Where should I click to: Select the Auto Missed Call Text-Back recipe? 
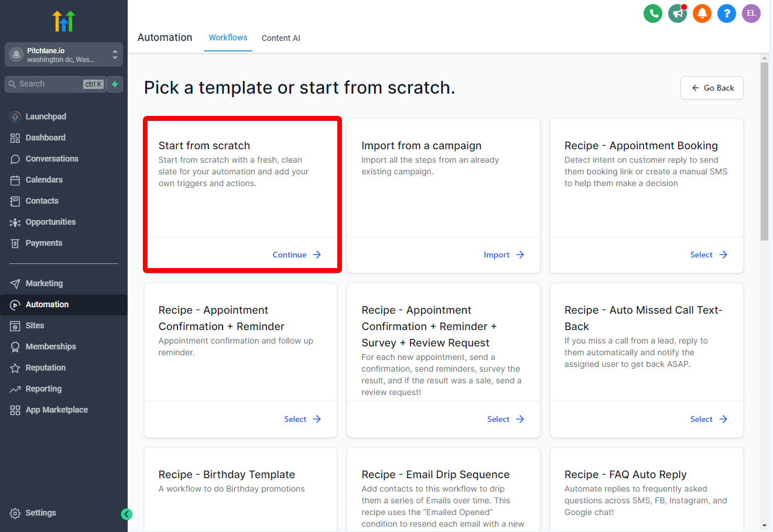(709, 419)
